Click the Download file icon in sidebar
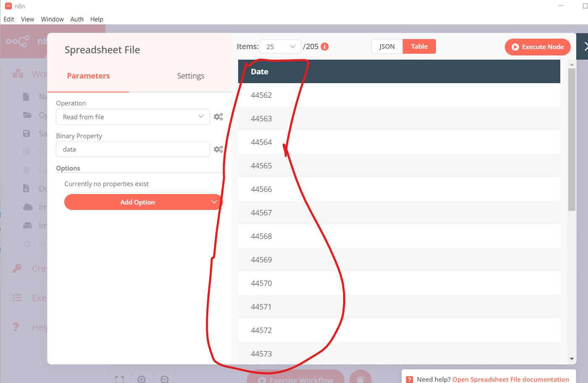The width and height of the screenshot is (588, 383). [26, 189]
